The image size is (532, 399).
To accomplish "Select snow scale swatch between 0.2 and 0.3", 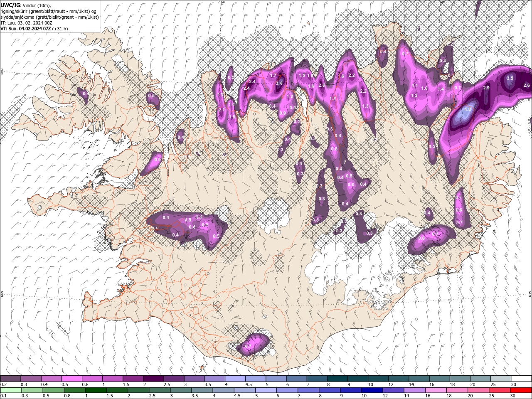I will (10, 379).
